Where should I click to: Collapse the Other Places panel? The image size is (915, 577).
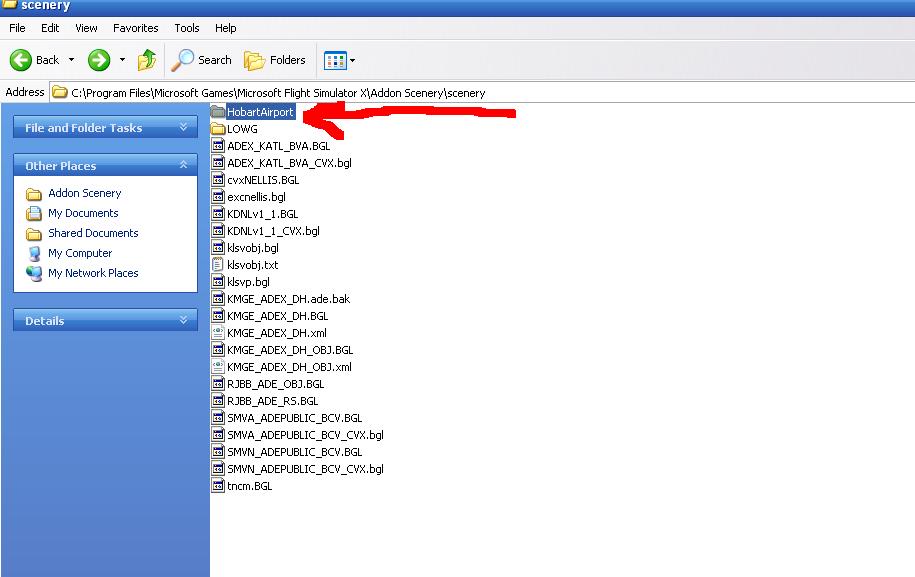pyautogui.click(x=183, y=166)
